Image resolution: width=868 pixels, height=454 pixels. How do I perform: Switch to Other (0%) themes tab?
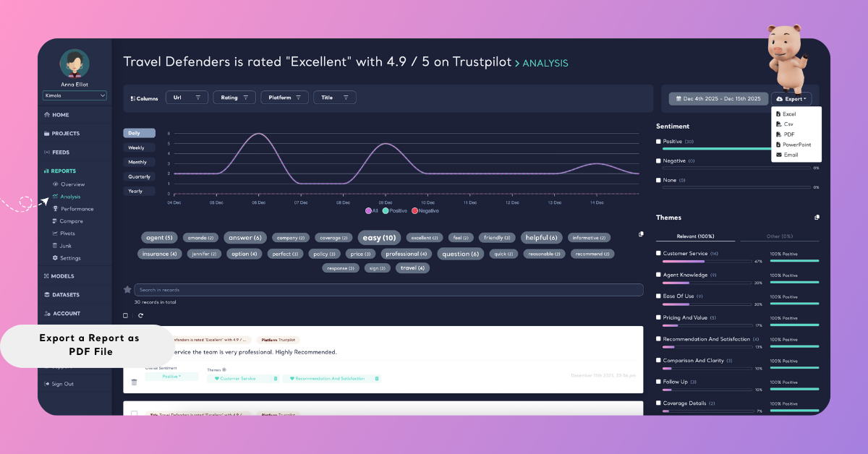pyautogui.click(x=780, y=236)
